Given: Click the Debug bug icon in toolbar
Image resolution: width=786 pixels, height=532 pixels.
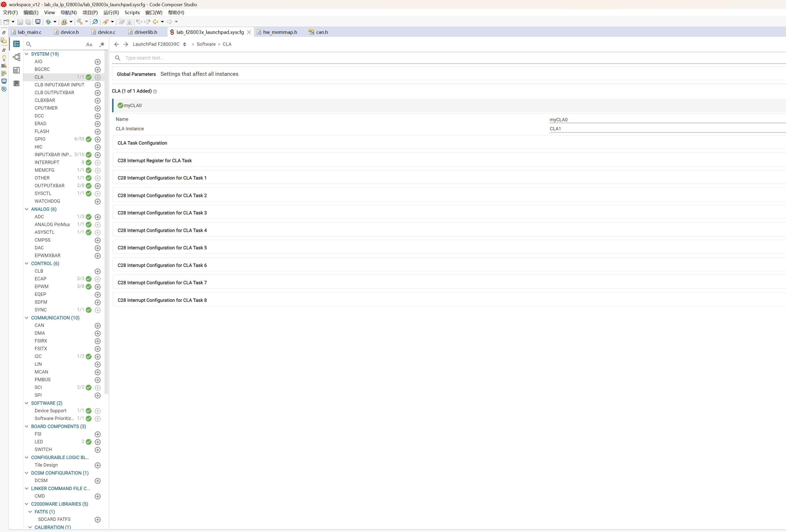Looking at the screenshot, I should point(48,22).
